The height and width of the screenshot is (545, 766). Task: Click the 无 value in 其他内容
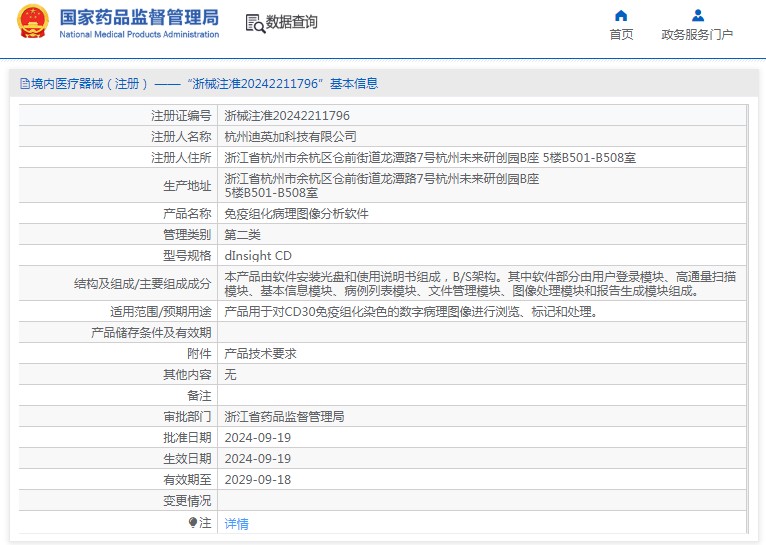[230, 375]
